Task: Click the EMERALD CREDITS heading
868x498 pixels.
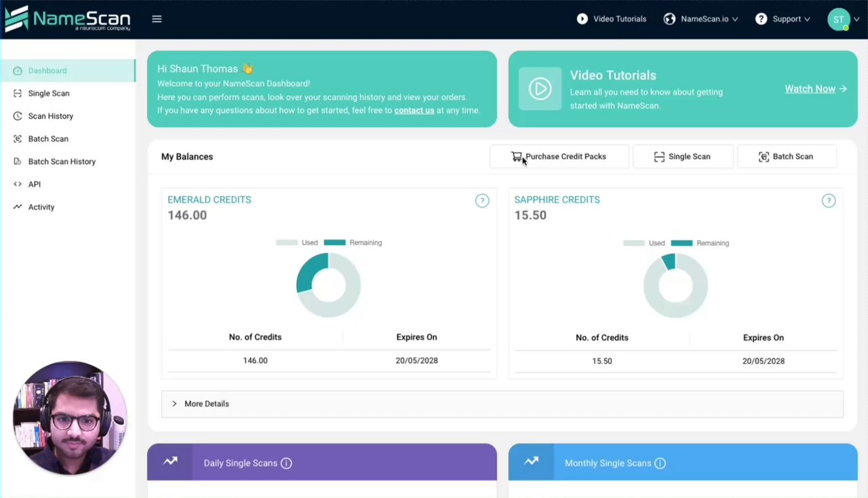Action: (210, 199)
